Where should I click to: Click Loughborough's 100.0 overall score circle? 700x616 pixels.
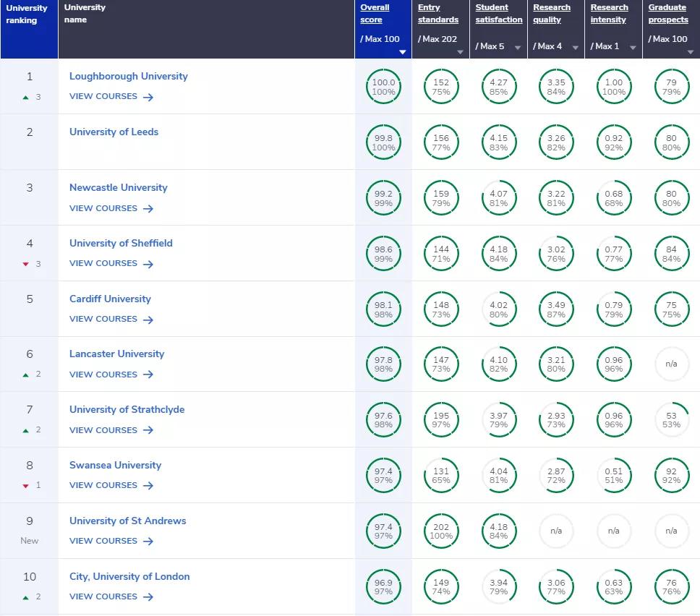click(383, 87)
